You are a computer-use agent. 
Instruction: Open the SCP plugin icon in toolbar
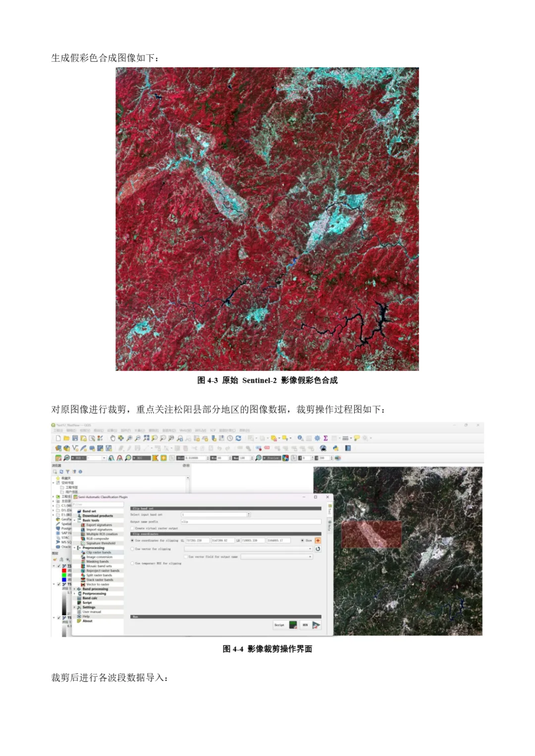(58, 458)
